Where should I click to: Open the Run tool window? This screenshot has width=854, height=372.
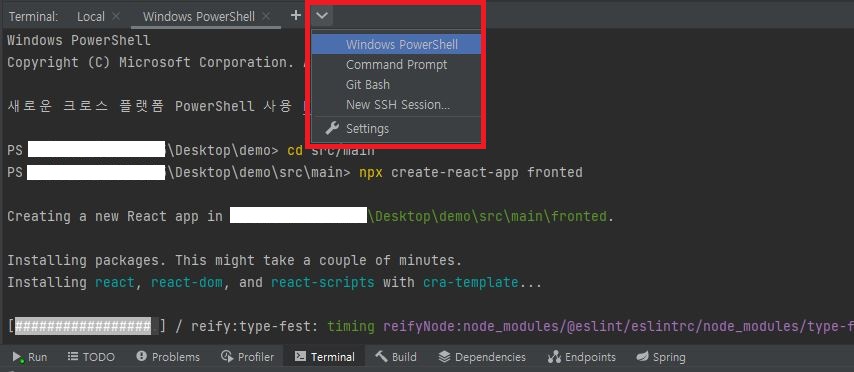(x=30, y=357)
